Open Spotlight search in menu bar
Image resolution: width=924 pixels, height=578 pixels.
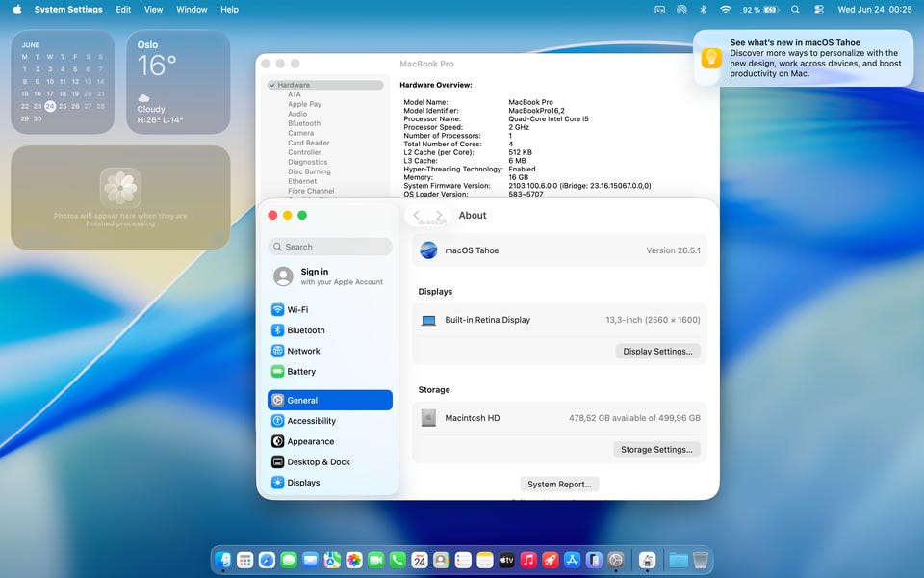tap(796, 10)
